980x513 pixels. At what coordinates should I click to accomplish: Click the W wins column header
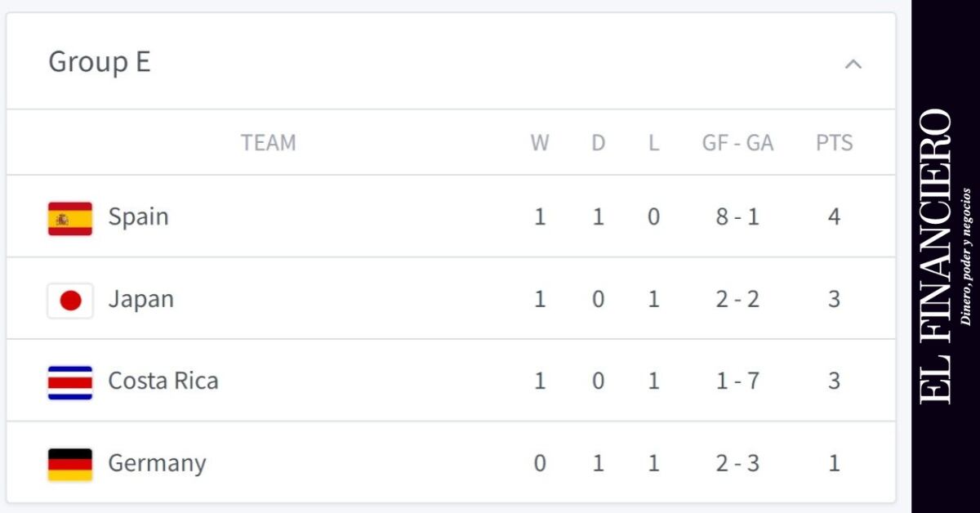point(540,143)
